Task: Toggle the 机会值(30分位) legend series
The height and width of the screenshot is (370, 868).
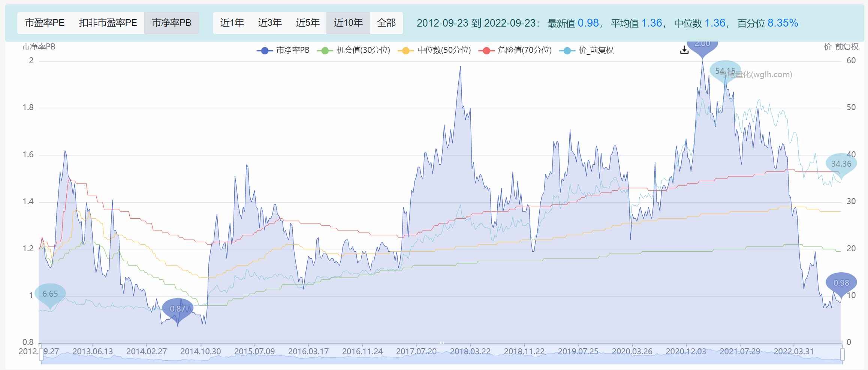Action: coord(353,50)
